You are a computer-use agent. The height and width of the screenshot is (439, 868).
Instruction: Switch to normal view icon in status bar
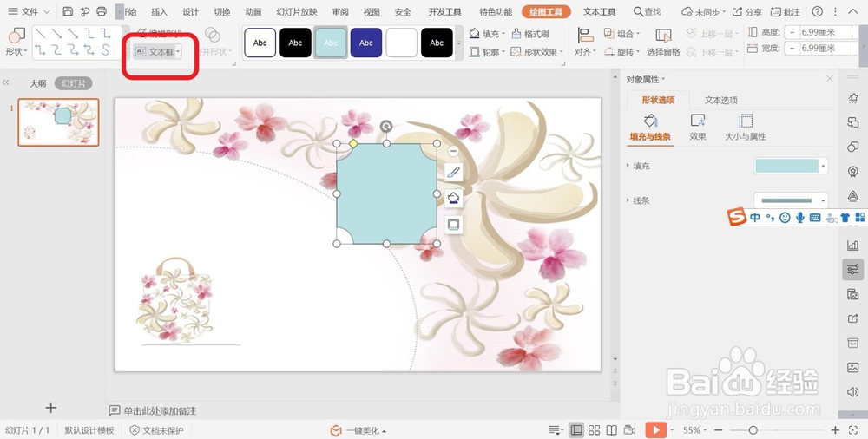click(576, 430)
